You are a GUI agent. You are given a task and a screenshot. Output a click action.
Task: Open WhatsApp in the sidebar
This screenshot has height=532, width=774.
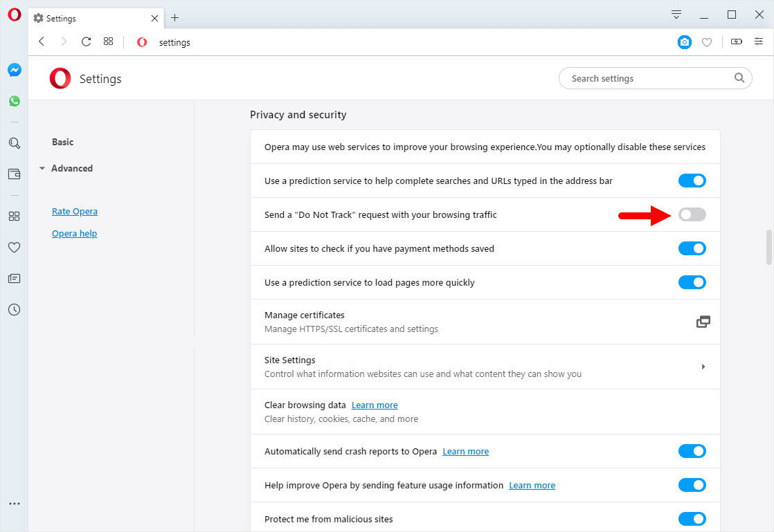tap(15, 101)
